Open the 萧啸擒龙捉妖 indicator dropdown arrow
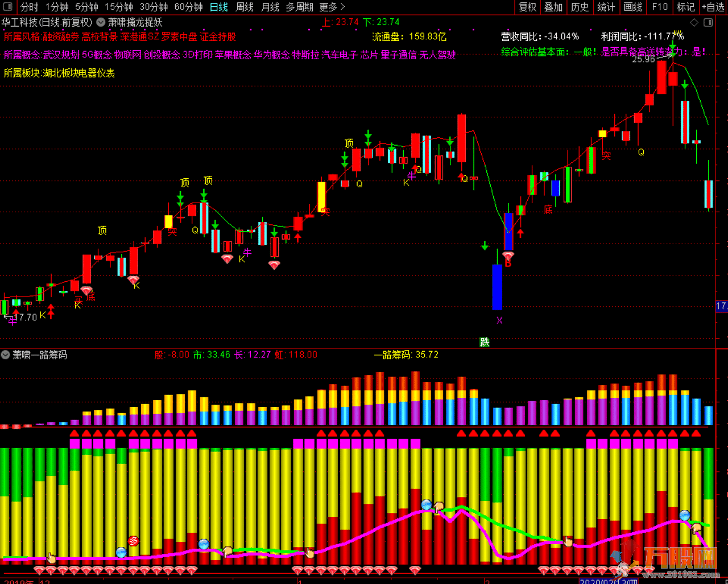728x584 pixels. (x=101, y=22)
